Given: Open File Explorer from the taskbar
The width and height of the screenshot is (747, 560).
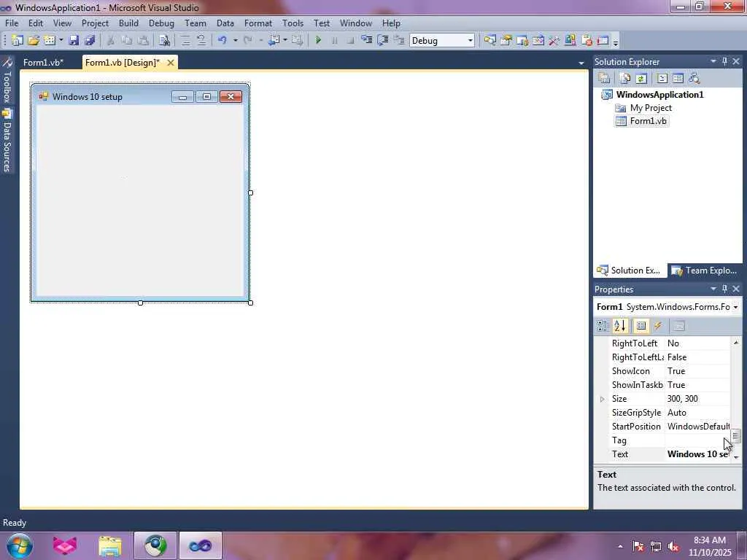Looking at the screenshot, I should point(110,545).
